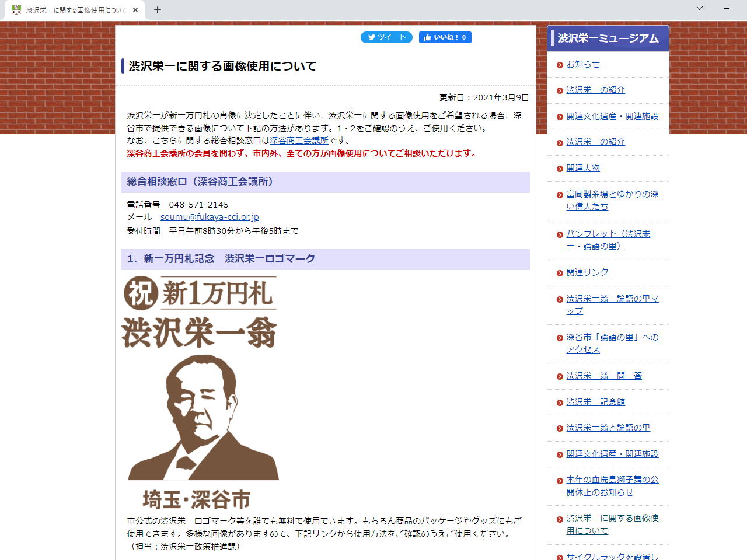Screen dimensions: 747x560
Task: Open the 深谷商工会議所 link in the intro paragraph
Action: pyautogui.click(x=299, y=141)
